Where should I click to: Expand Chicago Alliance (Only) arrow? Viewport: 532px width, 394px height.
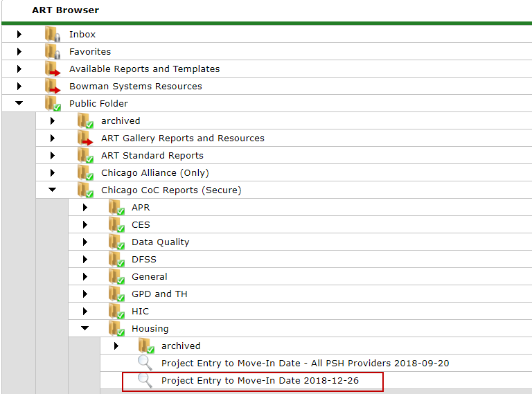point(52,172)
